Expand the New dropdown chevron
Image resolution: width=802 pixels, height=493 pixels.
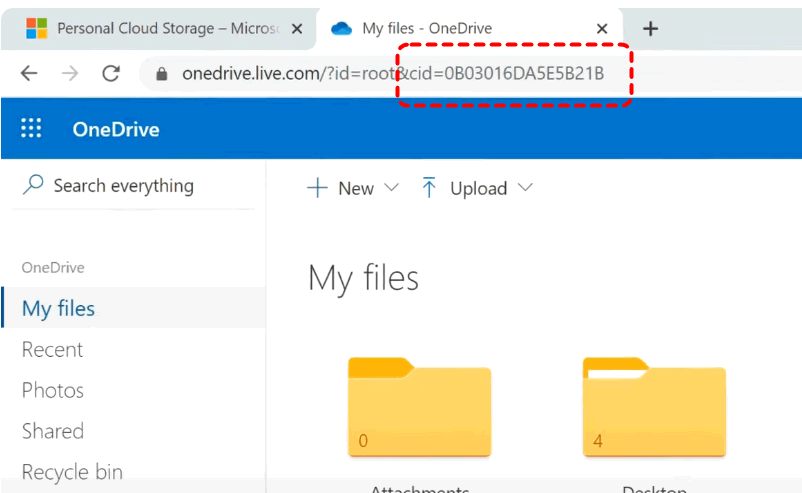[x=391, y=188]
